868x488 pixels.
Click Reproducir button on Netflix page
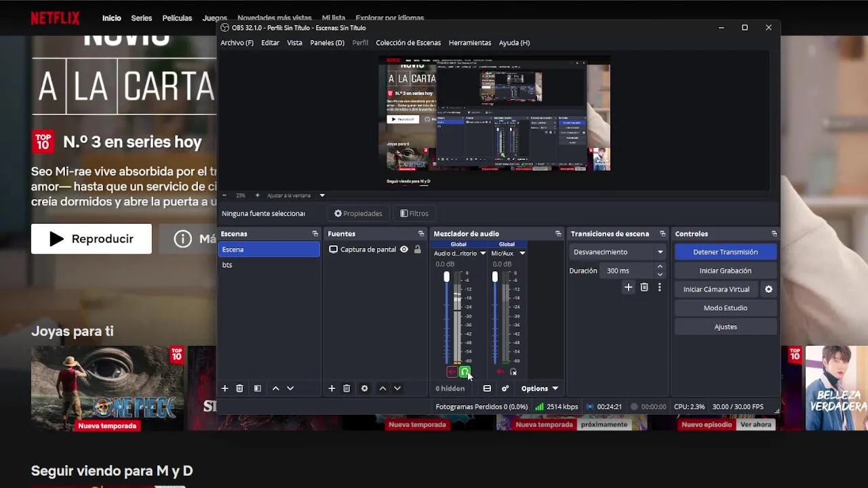[92, 239]
